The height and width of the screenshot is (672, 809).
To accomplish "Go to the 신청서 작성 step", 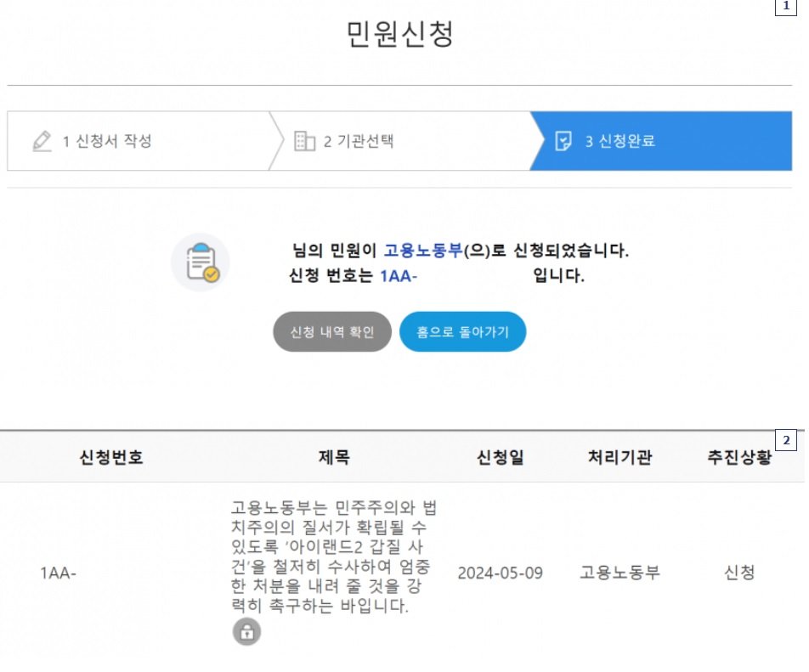I will (x=107, y=141).
